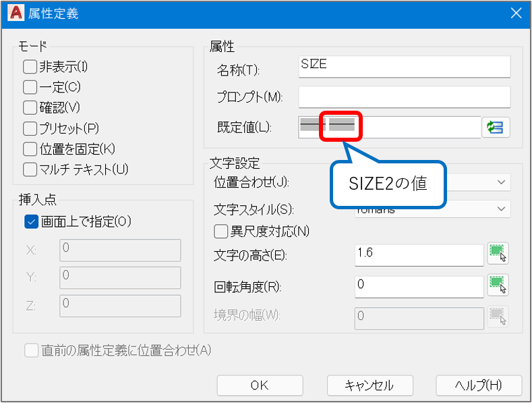Click the empty プロンプト(M) input field

404,97
